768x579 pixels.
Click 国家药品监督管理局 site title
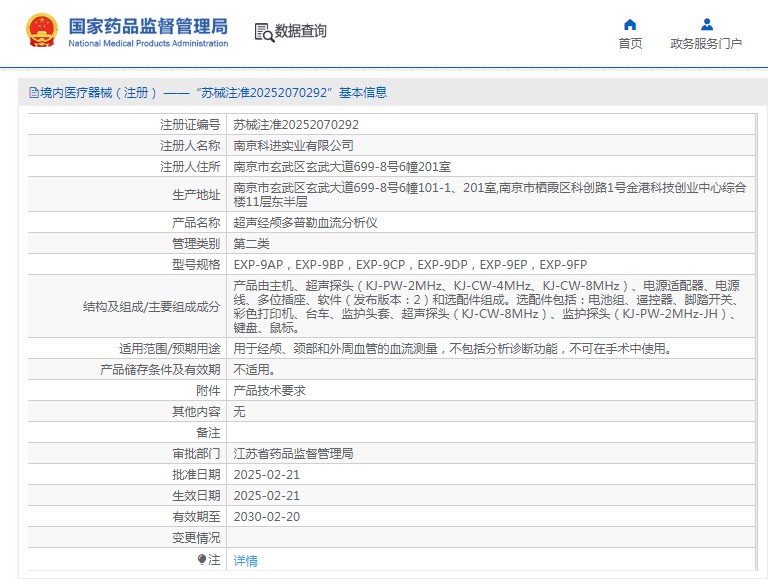click(x=148, y=26)
